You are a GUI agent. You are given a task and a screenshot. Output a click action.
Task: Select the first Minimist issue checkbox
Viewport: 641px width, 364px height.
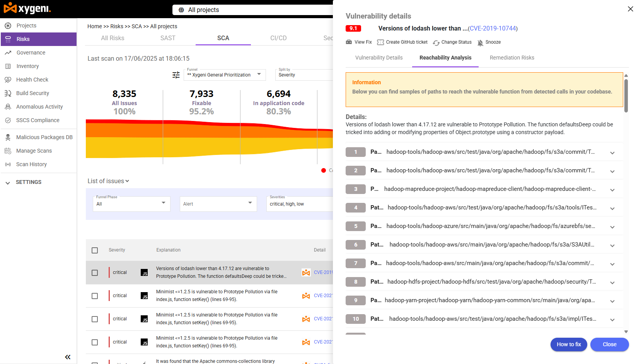[x=95, y=296]
